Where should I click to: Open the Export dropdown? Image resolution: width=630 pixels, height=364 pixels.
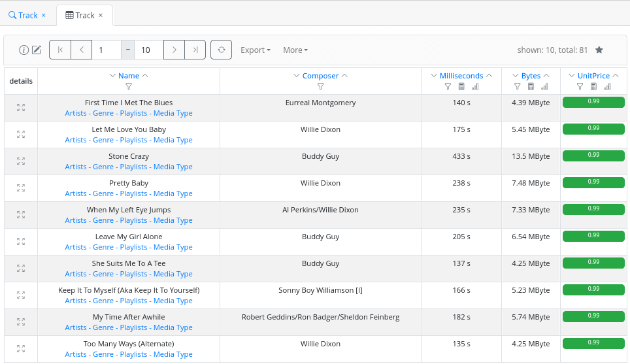(255, 50)
